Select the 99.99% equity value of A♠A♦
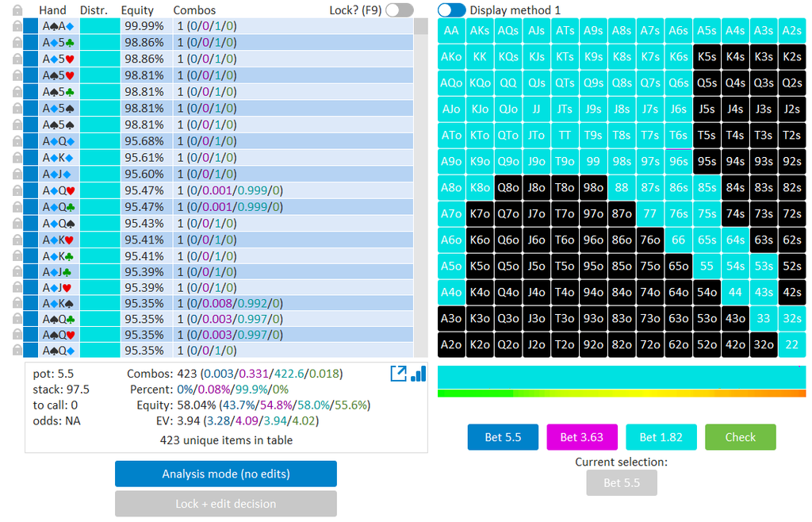812x522 pixels. coord(144,26)
